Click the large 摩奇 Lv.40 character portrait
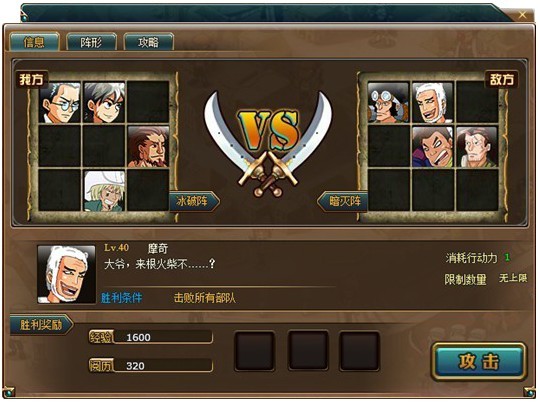Image resolution: width=540 pixels, height=403 pixels. pos(66,274)
